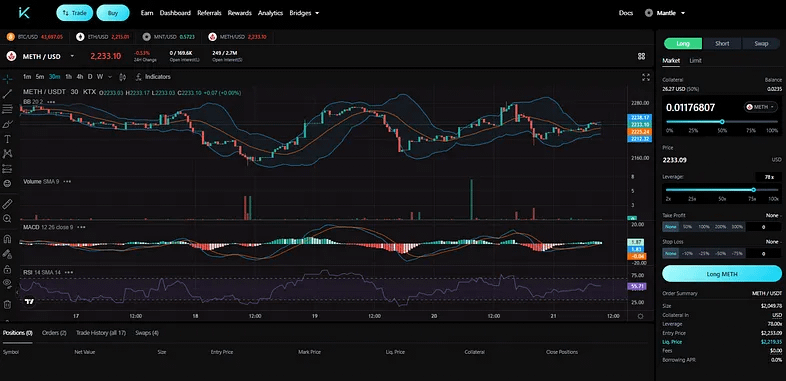Switch to the Swap tab

(761, 44)
